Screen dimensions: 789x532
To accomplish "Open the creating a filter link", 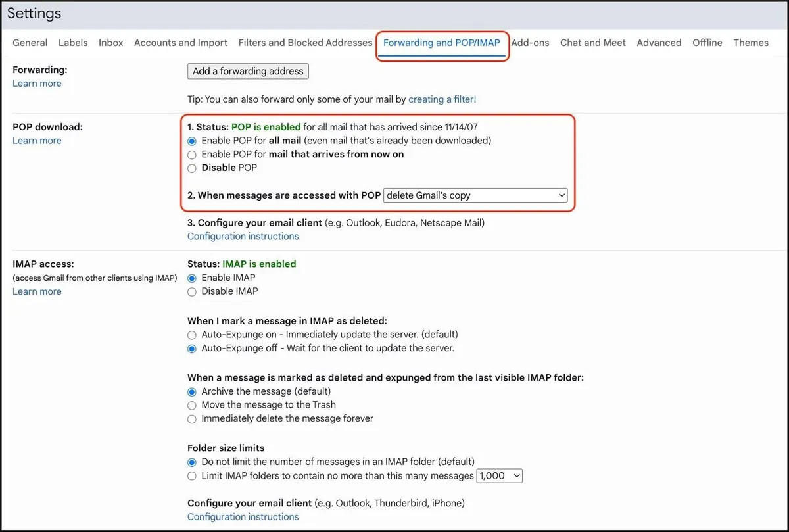I will (442, 99).
